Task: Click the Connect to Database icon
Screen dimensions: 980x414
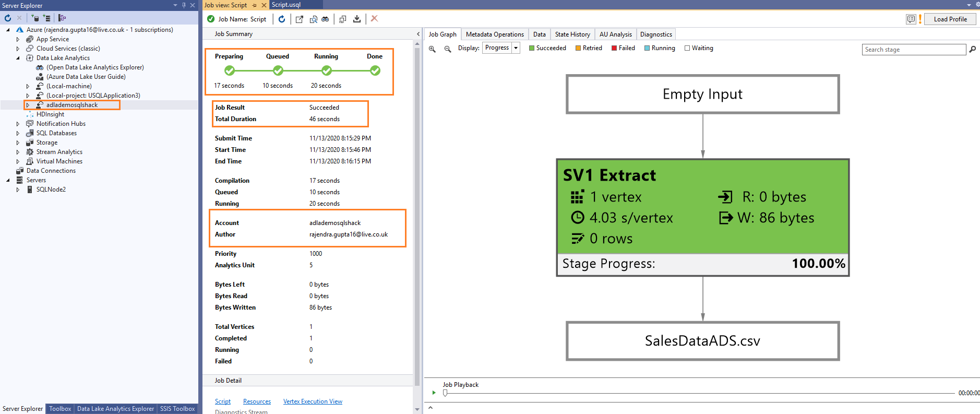Action: [x=35, y=18]
